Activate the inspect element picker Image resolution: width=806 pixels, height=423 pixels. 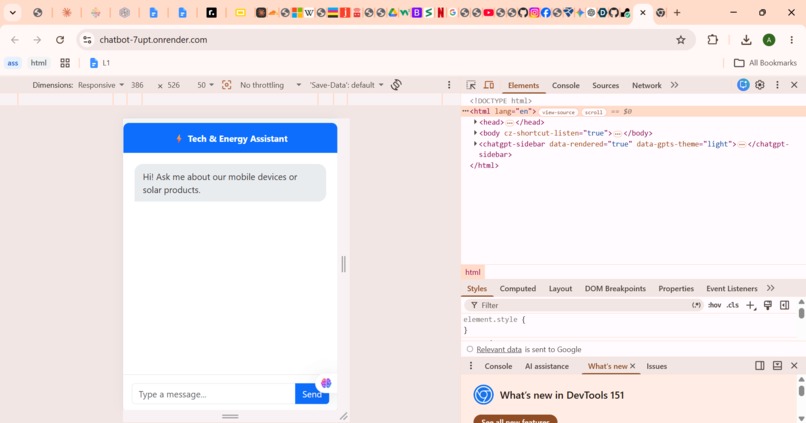471,85
